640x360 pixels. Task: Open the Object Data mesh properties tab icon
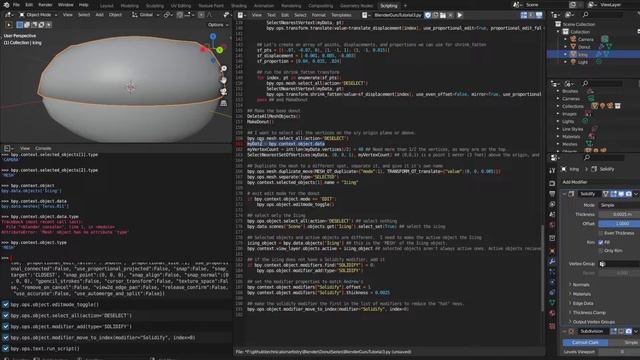[552, 302]
